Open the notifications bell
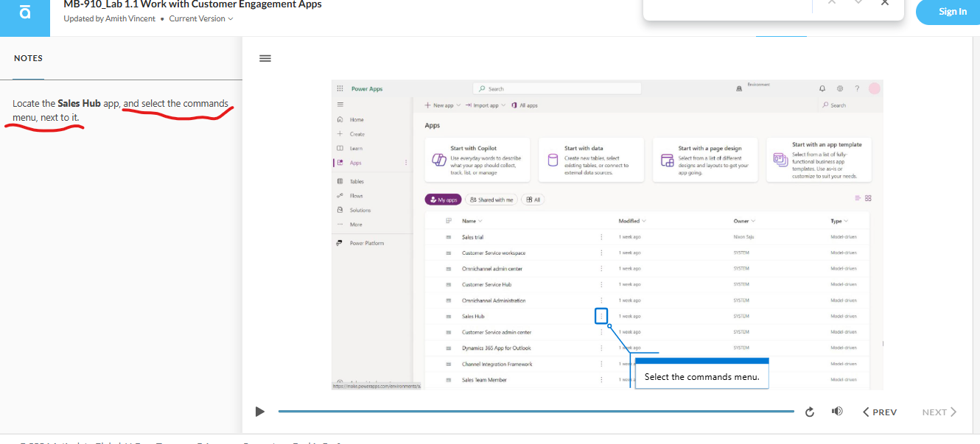 pyautogui.click(x=822, y=88)
